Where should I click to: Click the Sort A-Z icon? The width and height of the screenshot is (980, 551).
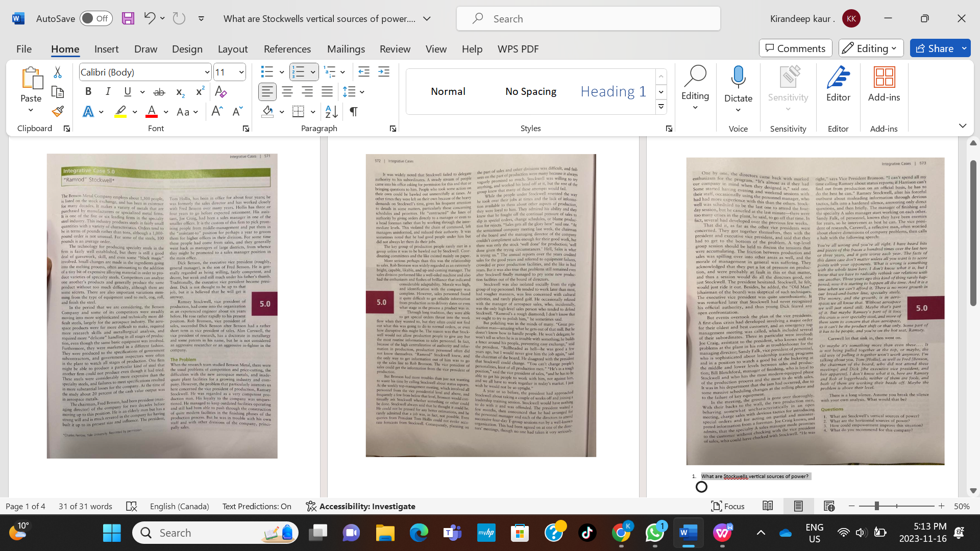point(331,111)
